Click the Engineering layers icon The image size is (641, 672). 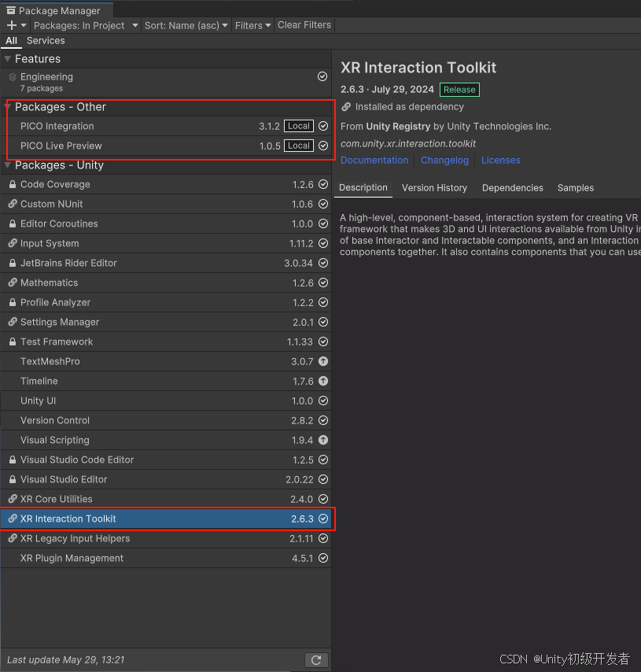coord(13,76)
